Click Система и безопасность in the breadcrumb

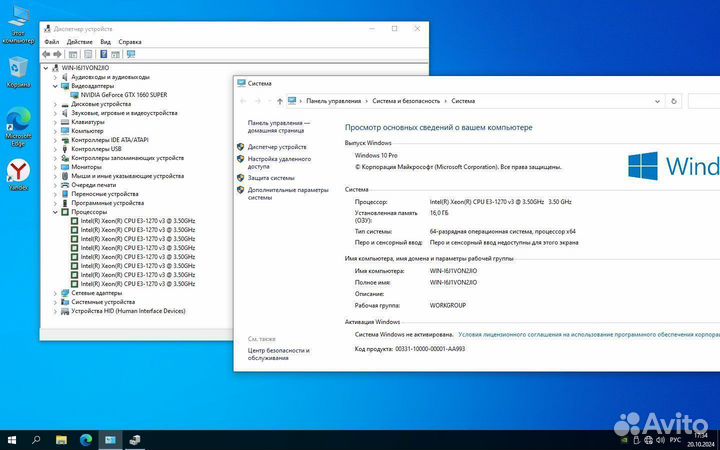[x=406, y=101]
